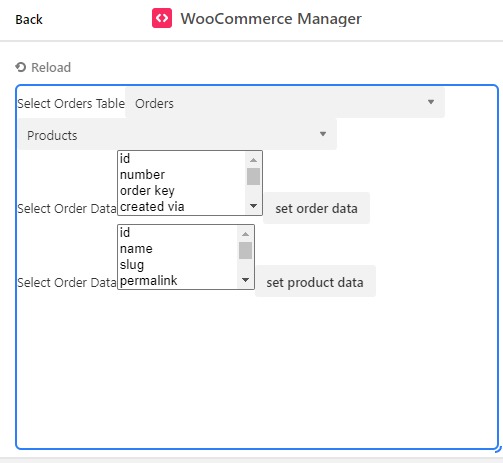Click the WooCommerce Manager app icon
Viewport: 503px width, 463px height.
click(162, 18)
